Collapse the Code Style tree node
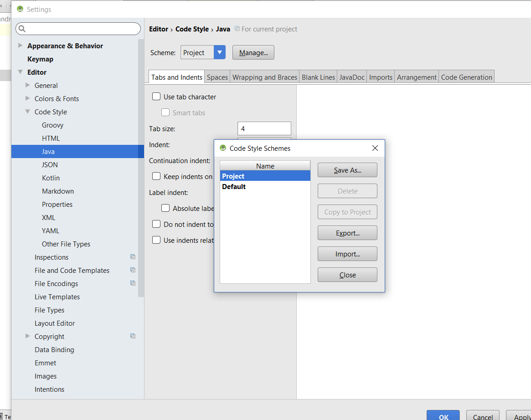Image resolution: width=531 pixels, height=420 pixels. point(28,111)
